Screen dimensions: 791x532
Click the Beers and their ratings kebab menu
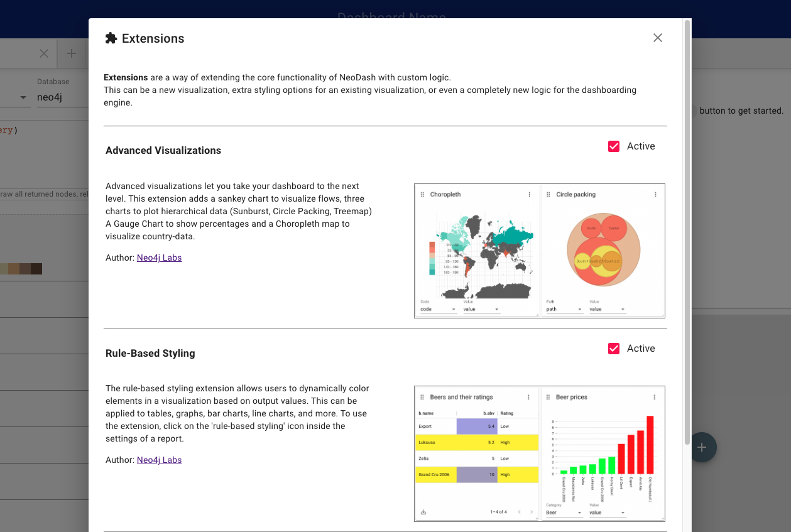[528, 397]
